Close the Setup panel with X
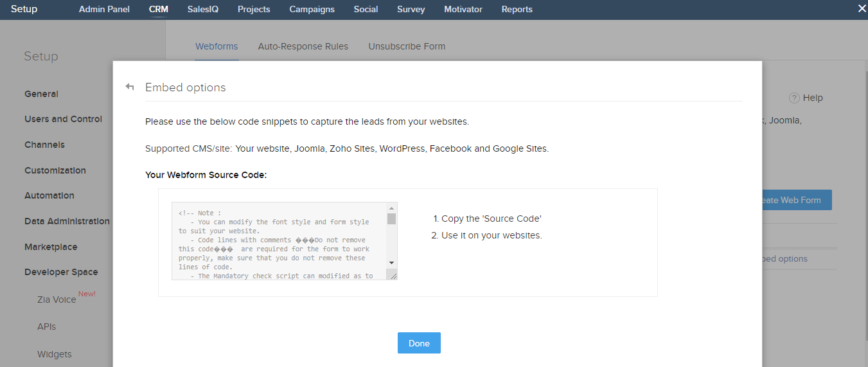 [x=862, y=8]
